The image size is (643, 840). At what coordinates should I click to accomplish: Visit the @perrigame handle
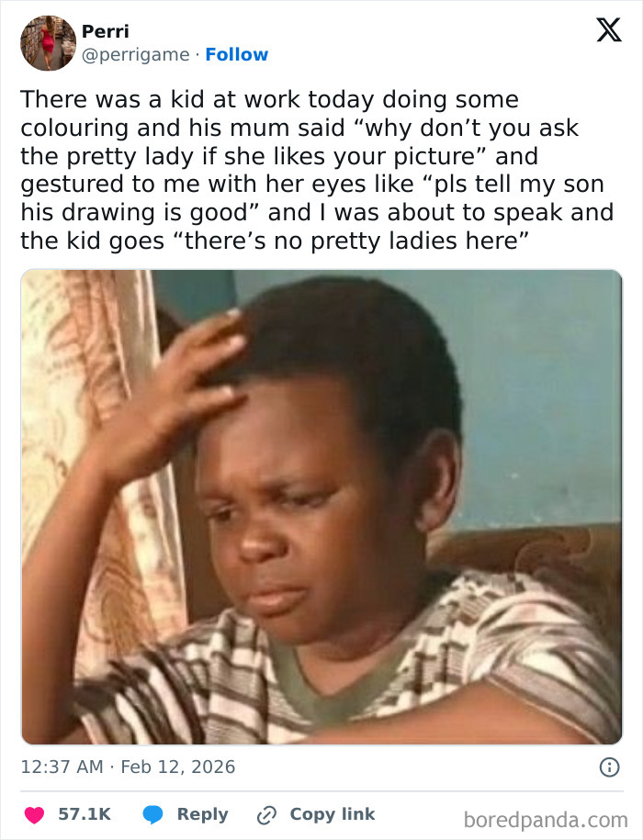pos(136,55)
